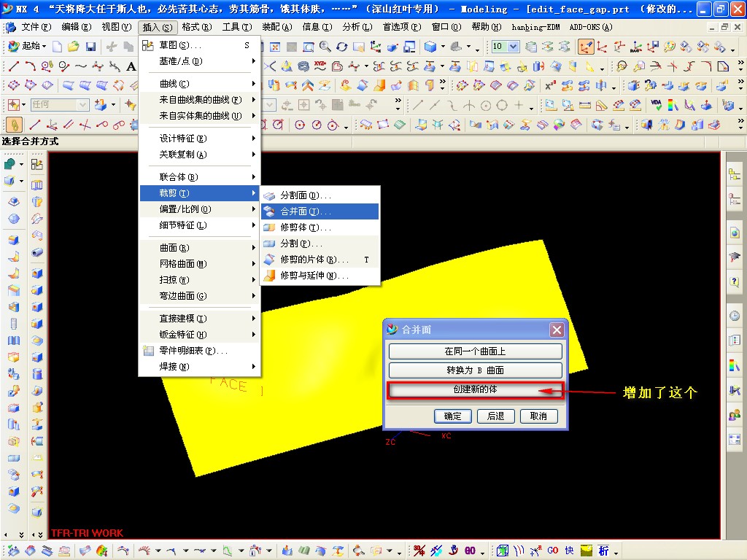Screen dimensions: 747x560
Task: Open the Roles people resource tab
Action: pyautogui.click(x=734, y=415)
